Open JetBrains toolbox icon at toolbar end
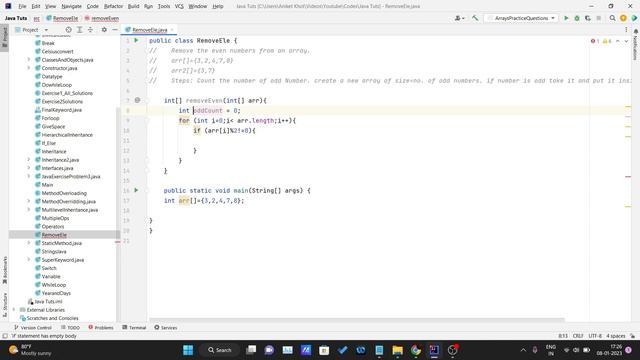This screenshot has height=360, width=640. coord(634,18)
